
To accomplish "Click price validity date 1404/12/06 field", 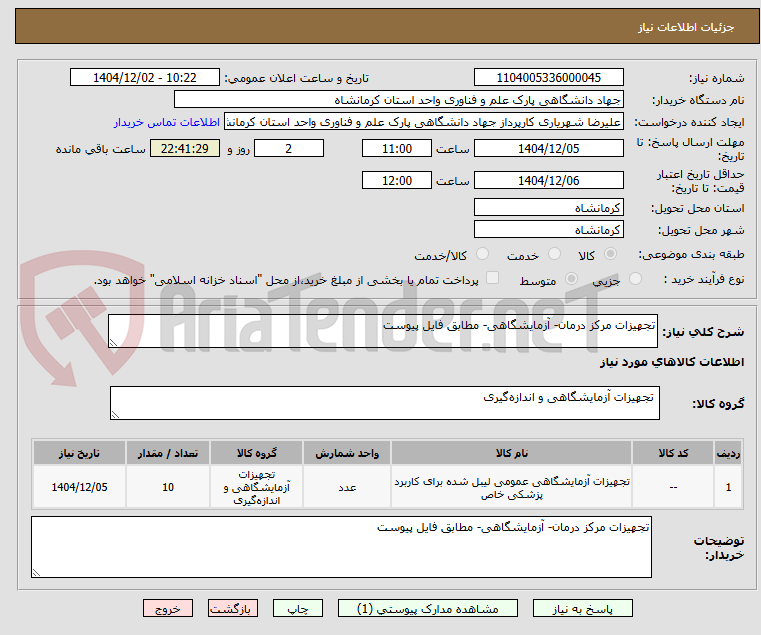I will (x=548, y=180).
